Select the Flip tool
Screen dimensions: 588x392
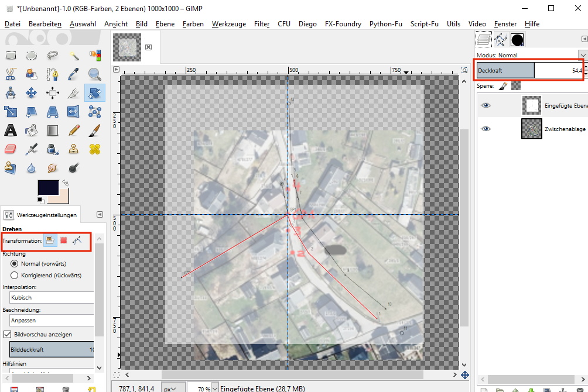coord(74,112)
